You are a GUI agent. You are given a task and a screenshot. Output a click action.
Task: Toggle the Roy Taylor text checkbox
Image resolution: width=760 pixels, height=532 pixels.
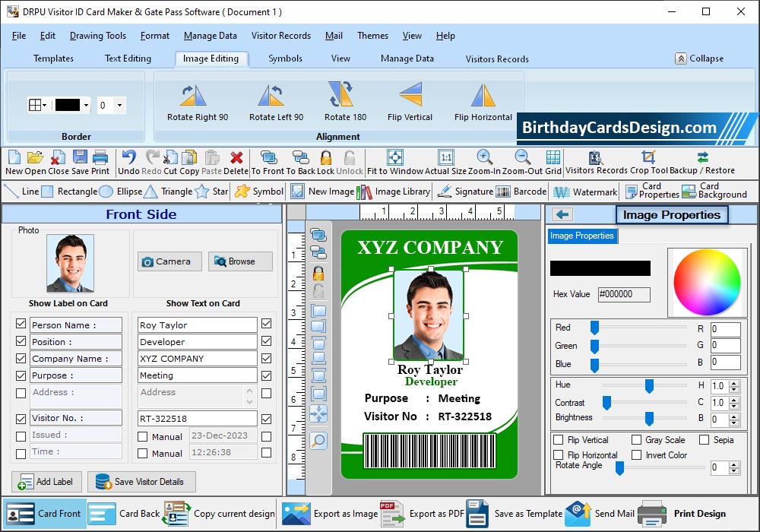point(266,324)
